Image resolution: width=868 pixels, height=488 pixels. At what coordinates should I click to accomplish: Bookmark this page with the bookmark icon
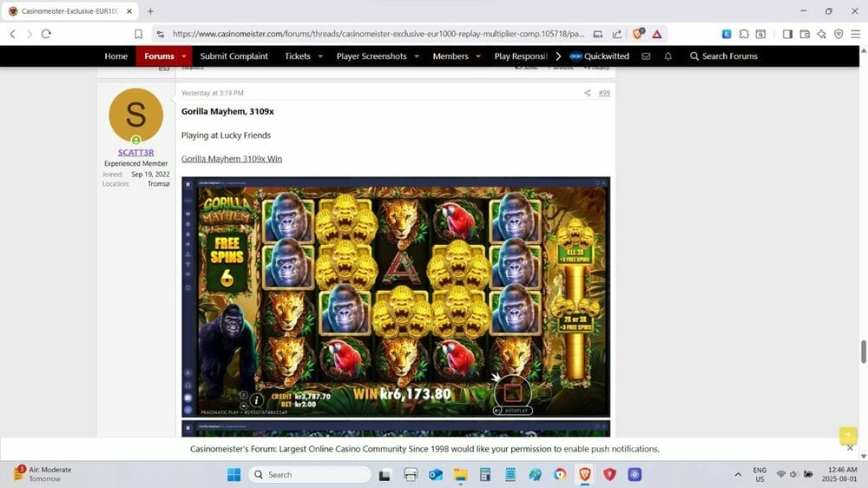click(138, 34)
